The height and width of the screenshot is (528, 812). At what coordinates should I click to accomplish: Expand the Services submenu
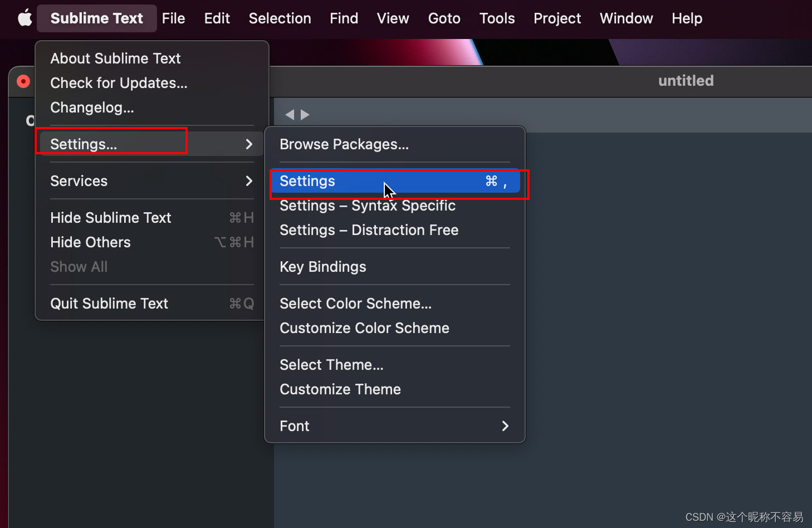coord(152,181)
